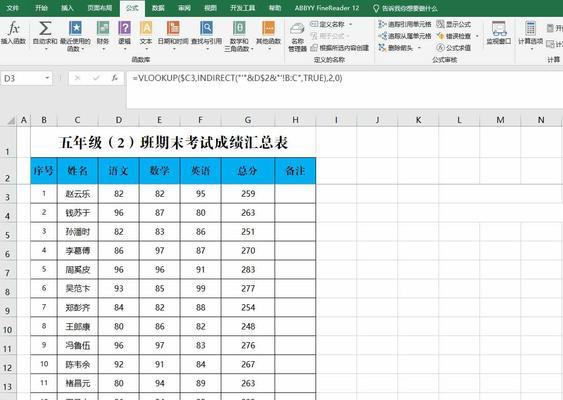Click the name cell 冯鲁伍
Image resolution: width=563 pixels, height=400 pixels.
pyautogui.click(x=78, y=346)
